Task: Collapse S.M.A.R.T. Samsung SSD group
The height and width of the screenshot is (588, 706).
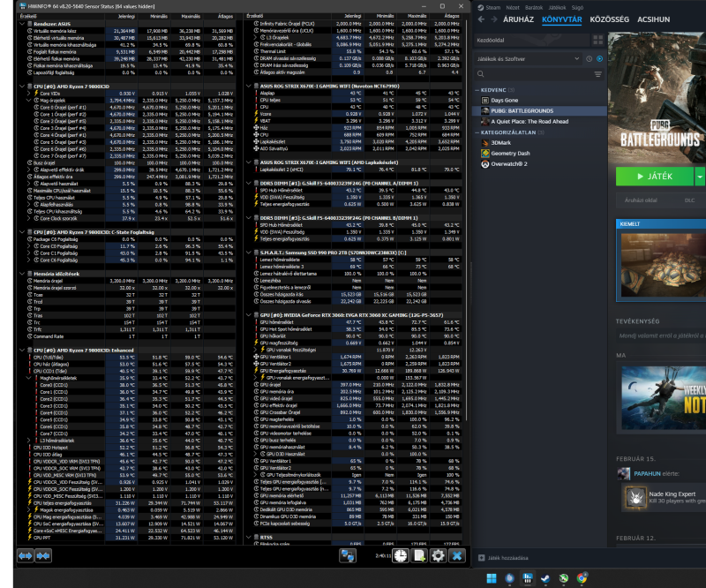Action: [x=248, y=253]
